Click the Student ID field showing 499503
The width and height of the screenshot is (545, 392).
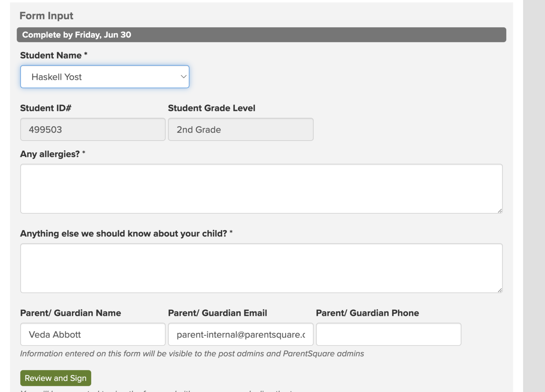pyautogui.click(x=93, y=129)
